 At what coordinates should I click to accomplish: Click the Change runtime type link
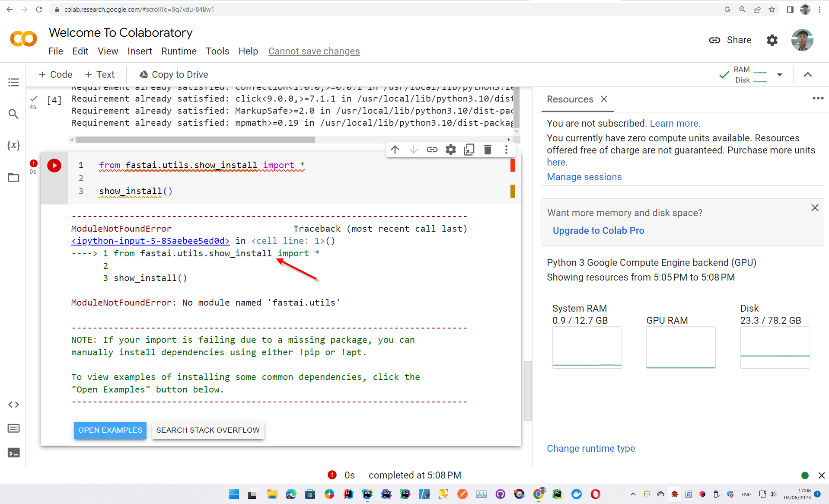point(591,448)
